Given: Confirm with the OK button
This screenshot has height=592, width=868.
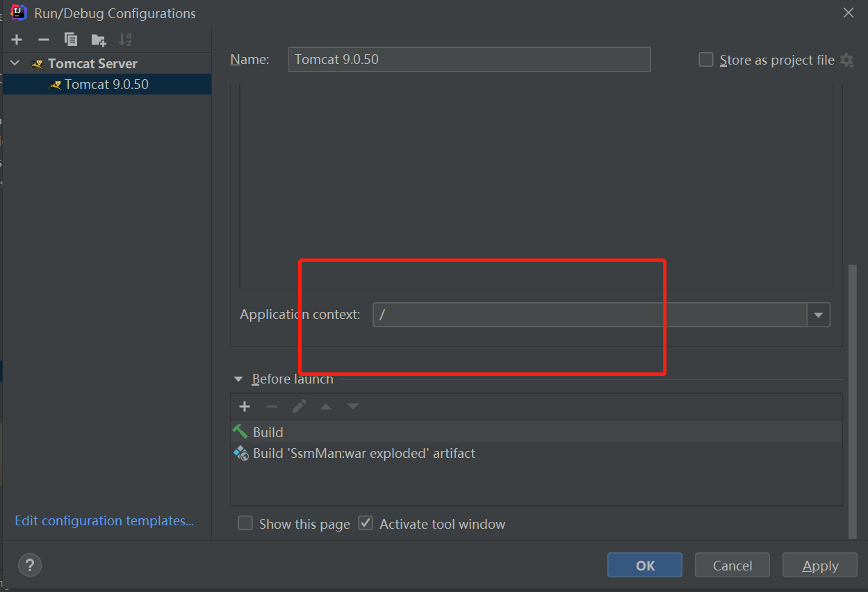Looking at the screenshot, I should point(645,566).
